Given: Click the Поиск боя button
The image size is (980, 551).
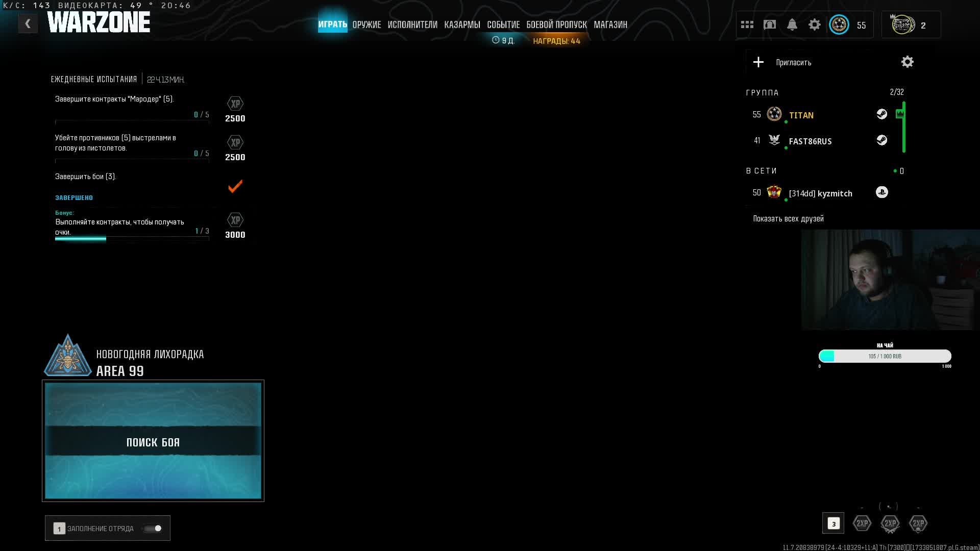Looking at the screenshot, I should click(x=153, y=441).
